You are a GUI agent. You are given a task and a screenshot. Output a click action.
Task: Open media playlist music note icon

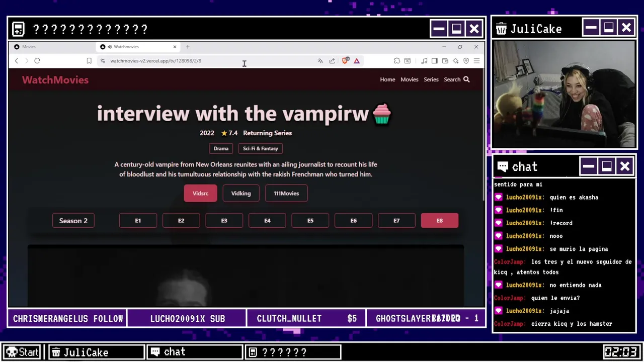[x=424, y=61]
